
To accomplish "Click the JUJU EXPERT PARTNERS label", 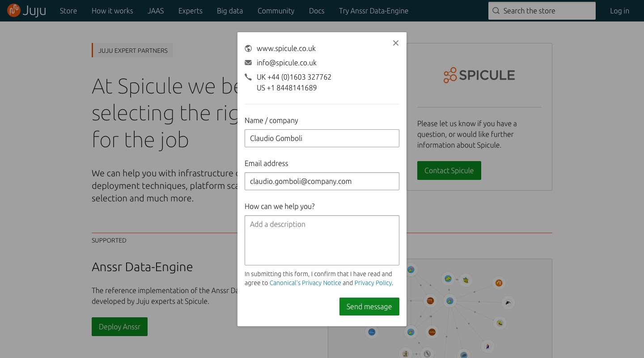I will (133, 51).
